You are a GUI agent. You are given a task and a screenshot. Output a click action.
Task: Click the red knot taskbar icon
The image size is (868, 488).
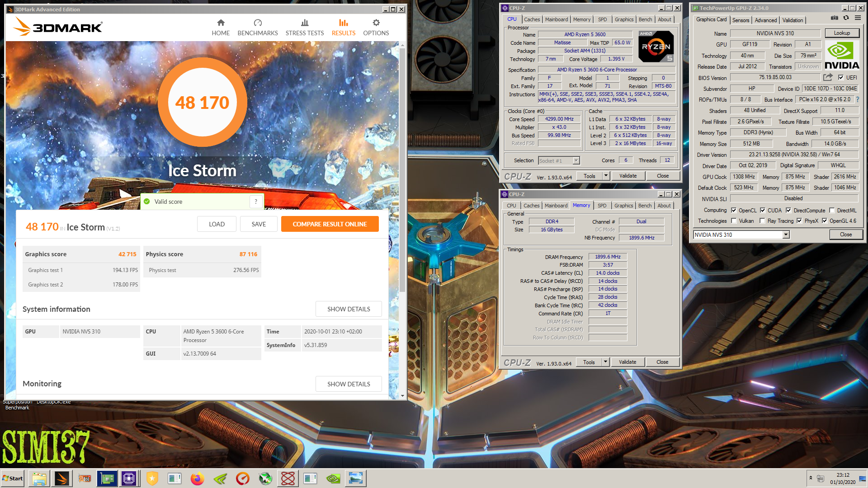(x=288, y=479)
